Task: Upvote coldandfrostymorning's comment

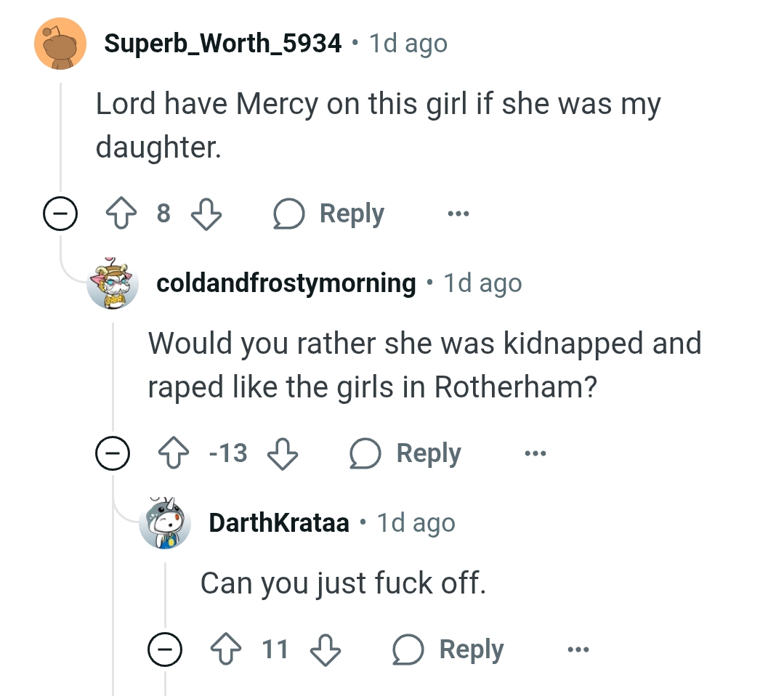Action: point(174,453)
